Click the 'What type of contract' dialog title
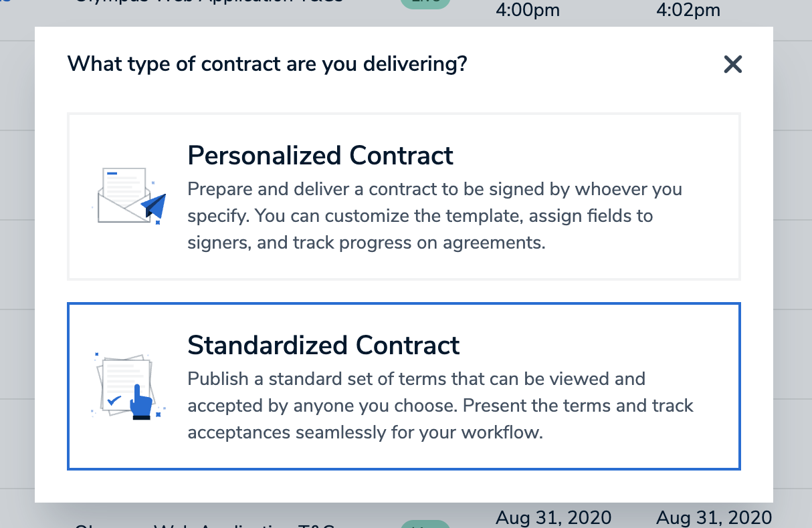Viewport: 812px width, 528px height. (268, 64)
